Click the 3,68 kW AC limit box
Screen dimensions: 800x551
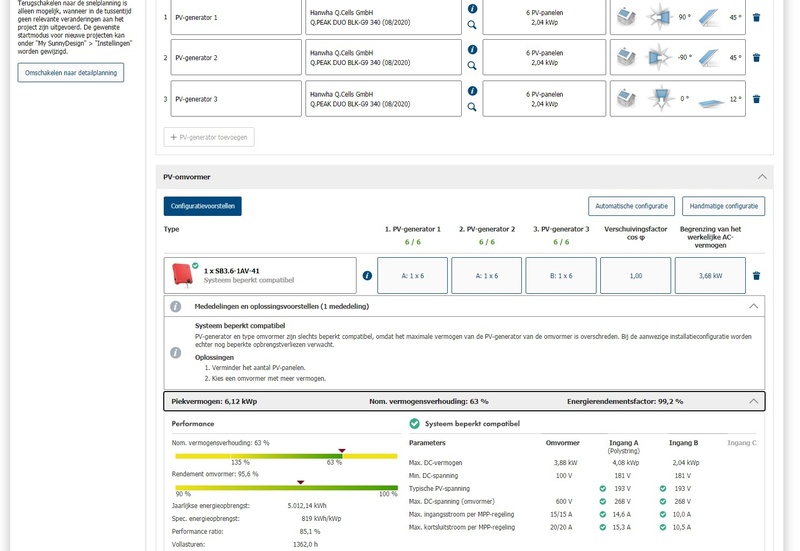710,276
